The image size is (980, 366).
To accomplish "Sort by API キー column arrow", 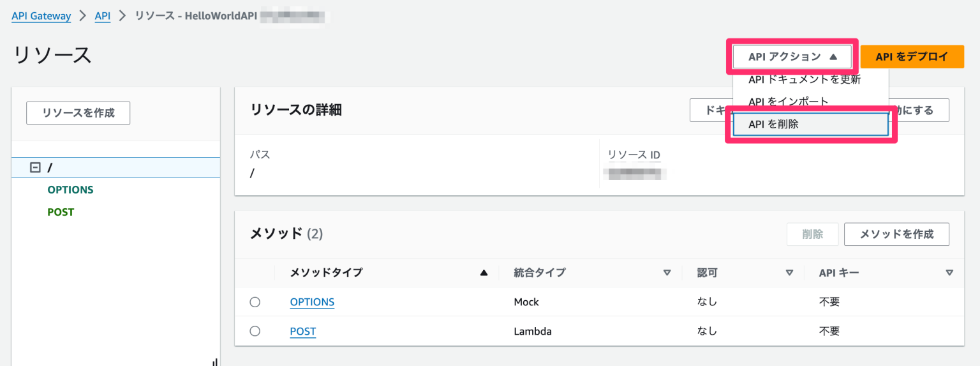I will (x=949, y=273).
